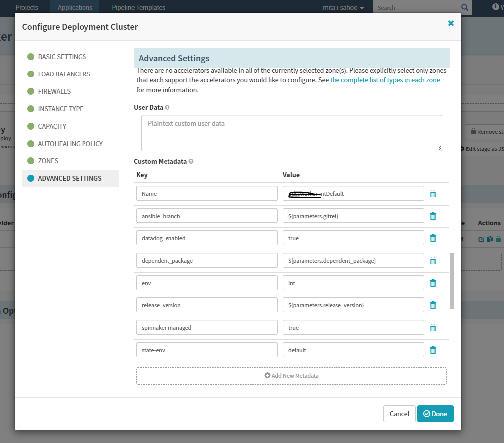
Task: Click the duplicate icon in the Actions column
Action: (x=489, y=239)
